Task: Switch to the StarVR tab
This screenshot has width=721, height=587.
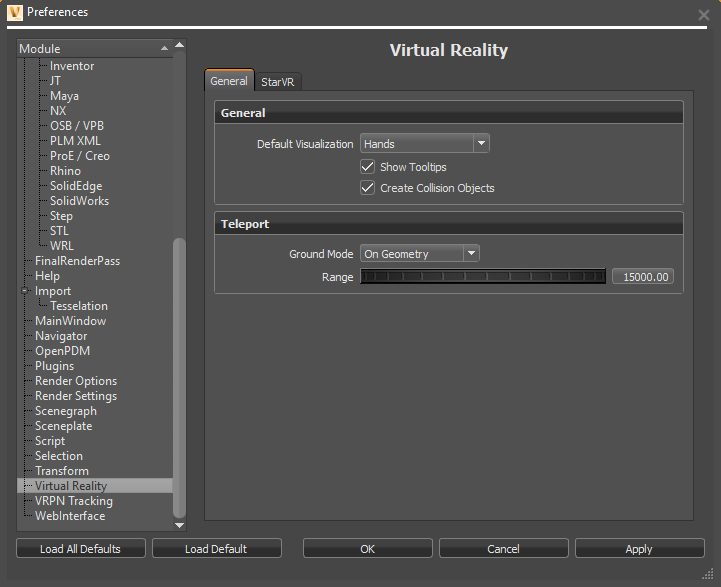Action: (x=277, y=82)
